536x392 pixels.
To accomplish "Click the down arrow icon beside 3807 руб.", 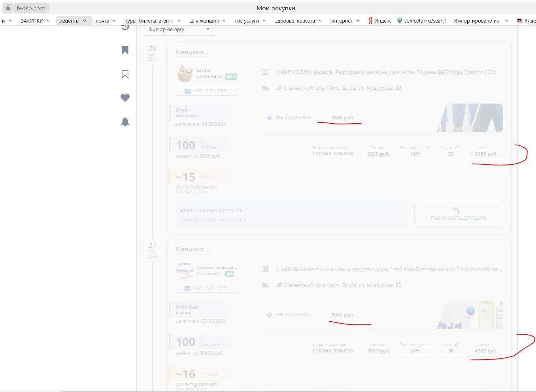I will pyautogui.click(x=270, y=315).
